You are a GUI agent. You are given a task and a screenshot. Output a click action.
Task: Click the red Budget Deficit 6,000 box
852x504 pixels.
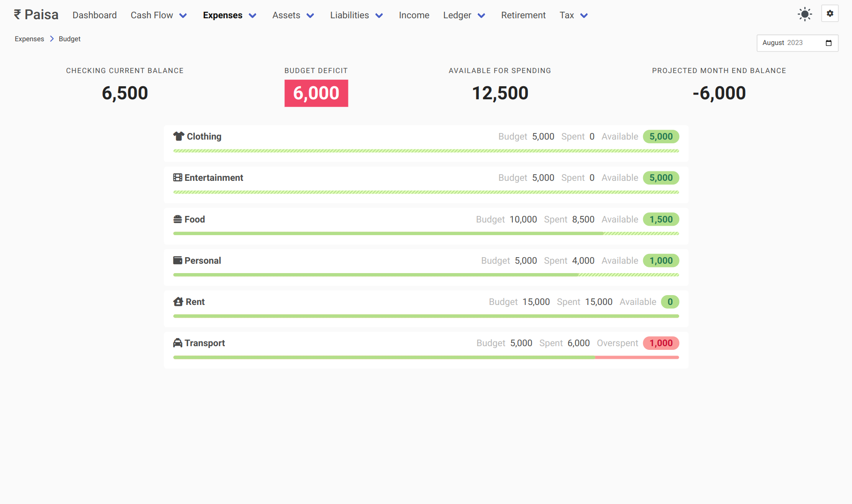[x=316, y=93]
